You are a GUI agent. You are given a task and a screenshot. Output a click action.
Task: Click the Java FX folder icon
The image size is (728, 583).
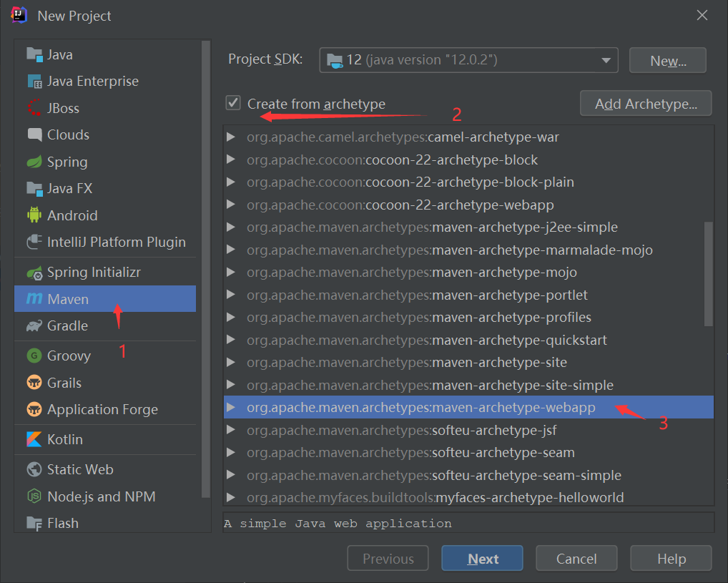tap(34, 189)
